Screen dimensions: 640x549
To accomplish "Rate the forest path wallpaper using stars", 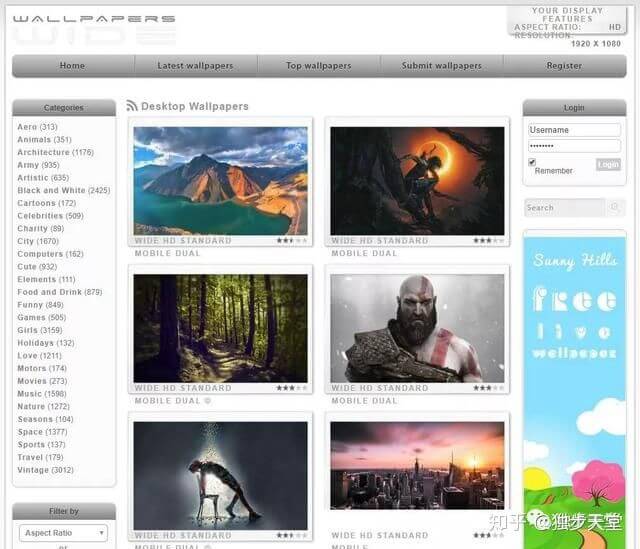I will 292,388.
